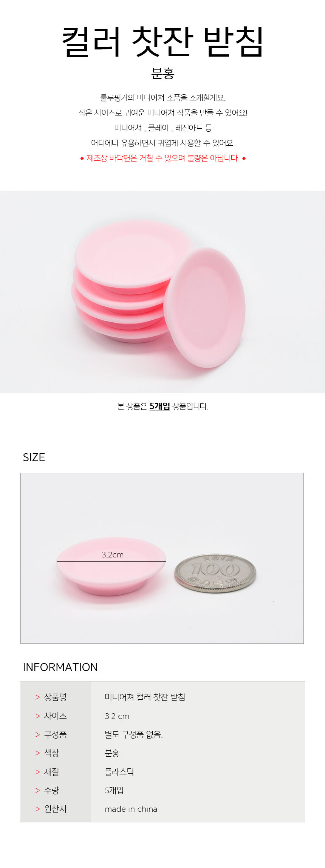Click the 100 won coin in size photo

click(215, 573)
